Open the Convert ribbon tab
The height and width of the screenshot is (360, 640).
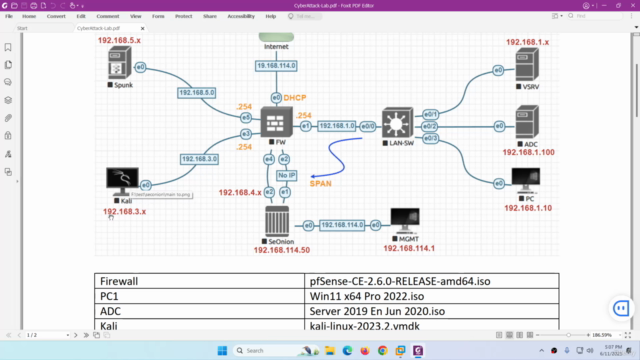(56, 16)
